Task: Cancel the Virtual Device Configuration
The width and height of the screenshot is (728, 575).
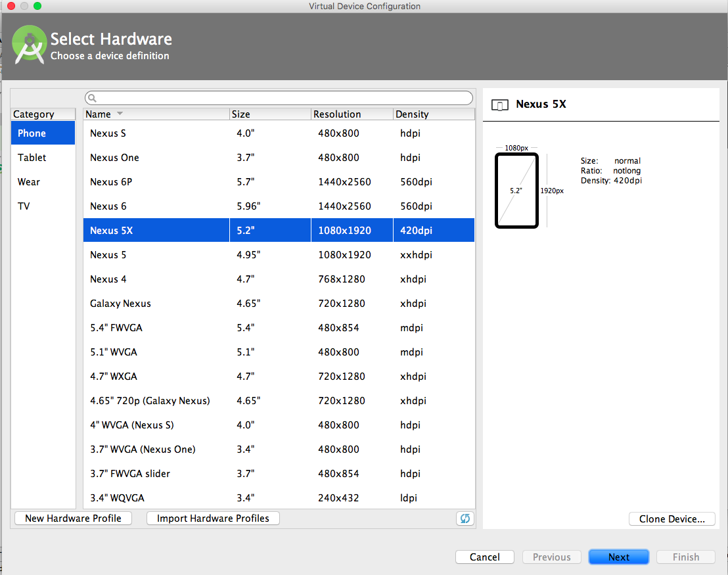Action: pyautogui.click(x=485, y=557)
